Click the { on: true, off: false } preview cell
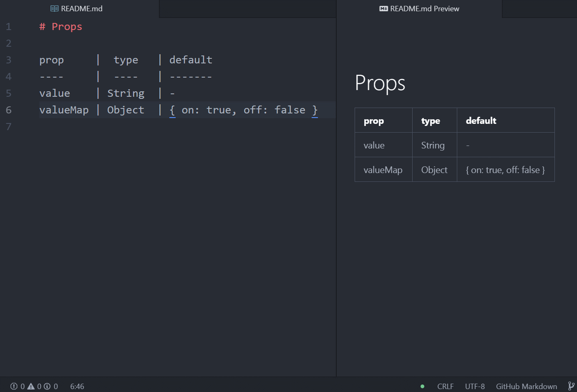 [x=506, y=169]
